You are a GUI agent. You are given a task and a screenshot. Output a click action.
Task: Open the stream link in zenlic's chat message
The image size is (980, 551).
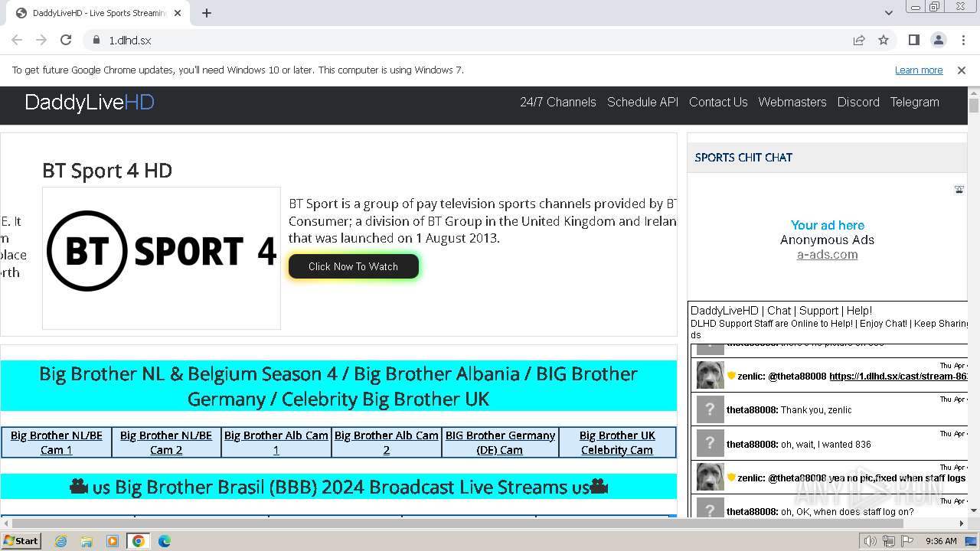point(899,377)
